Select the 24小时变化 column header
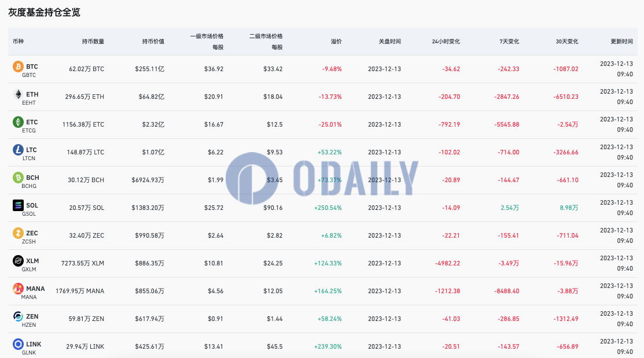The image size is (644, 358). pos(446,42)
